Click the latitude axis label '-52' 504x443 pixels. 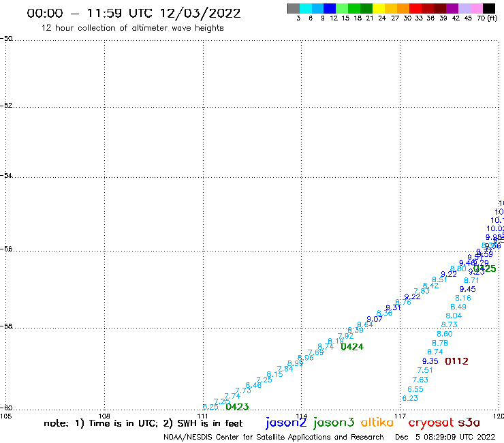coord(6,105)
